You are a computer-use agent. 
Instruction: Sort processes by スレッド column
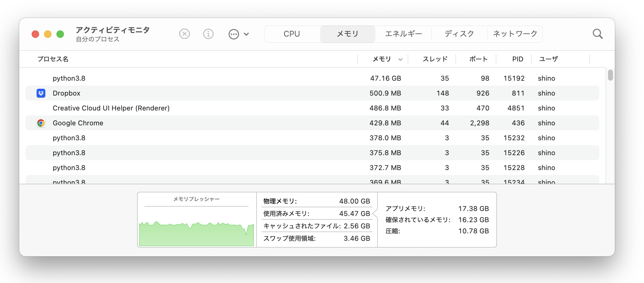tap(436, 59)
